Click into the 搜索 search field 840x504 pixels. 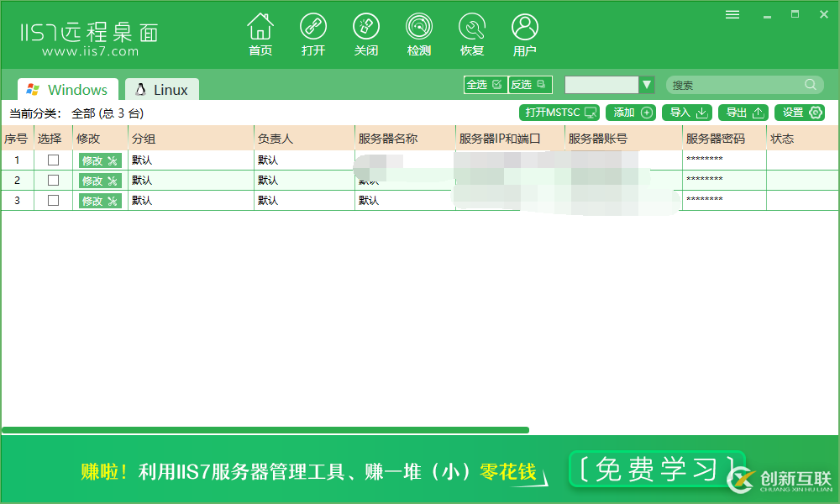pos(735,85)
